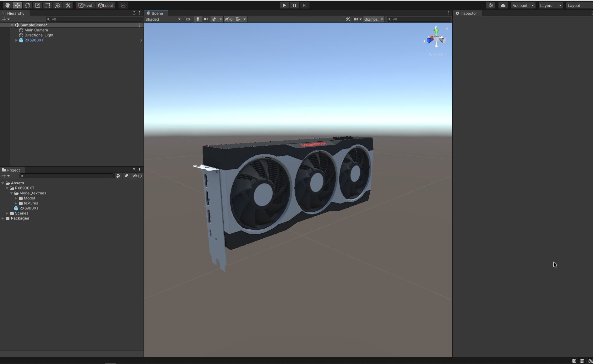Focus the Project search field
Viewport: 593px width, 364px height.
tap(67, 176)
